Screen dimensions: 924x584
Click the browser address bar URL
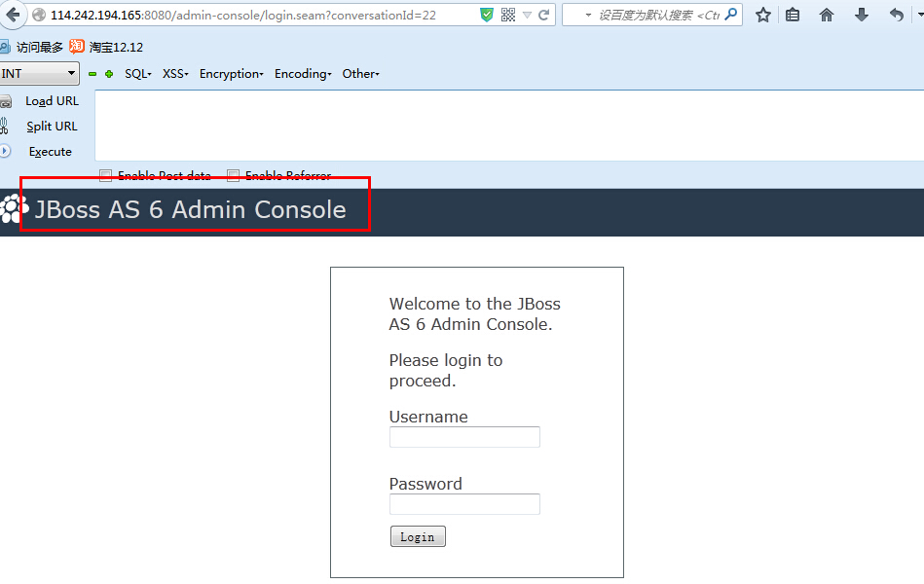click(242, 16)
